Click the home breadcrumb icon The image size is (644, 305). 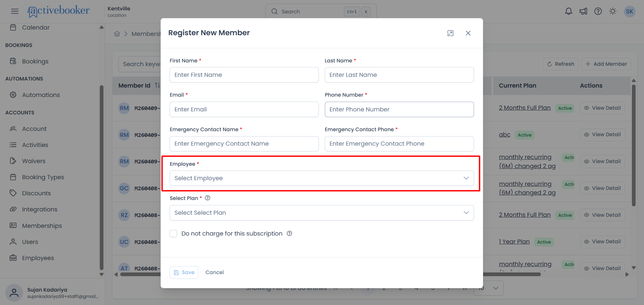[x=117, y=34]
